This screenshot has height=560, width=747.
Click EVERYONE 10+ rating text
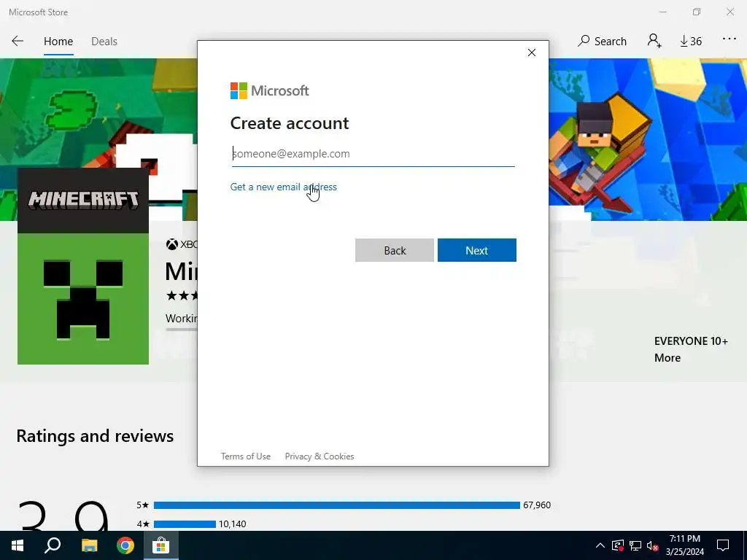point(691,341)
